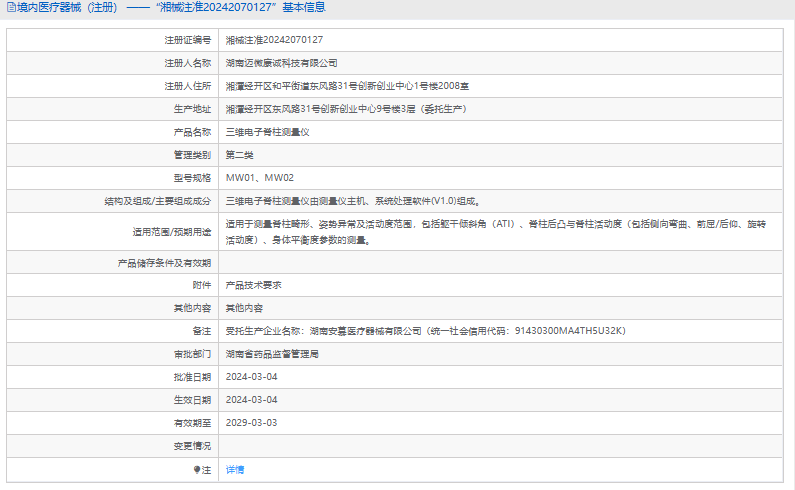Screen dimensions: 795x490
Task: Click 产品技术要求 in the 附件 row
Action: (x=254, y=285)
